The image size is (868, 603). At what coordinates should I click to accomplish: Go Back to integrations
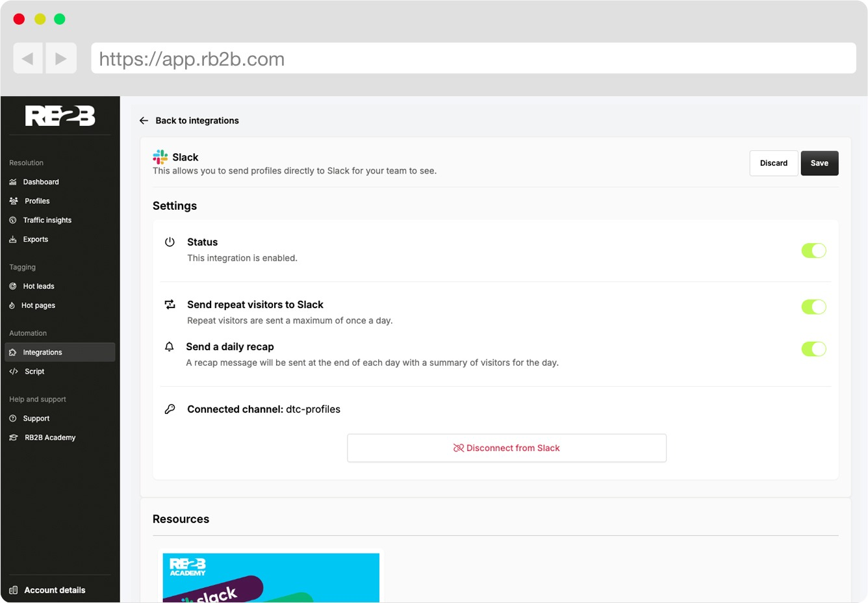(x=197, y=121)
